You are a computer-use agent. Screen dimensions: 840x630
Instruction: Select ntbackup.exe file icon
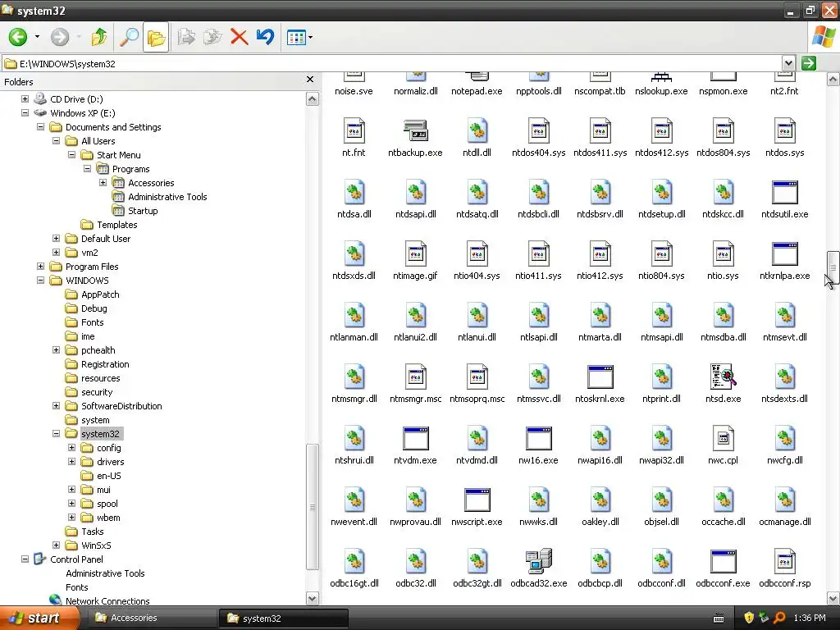tap(415, 130)
